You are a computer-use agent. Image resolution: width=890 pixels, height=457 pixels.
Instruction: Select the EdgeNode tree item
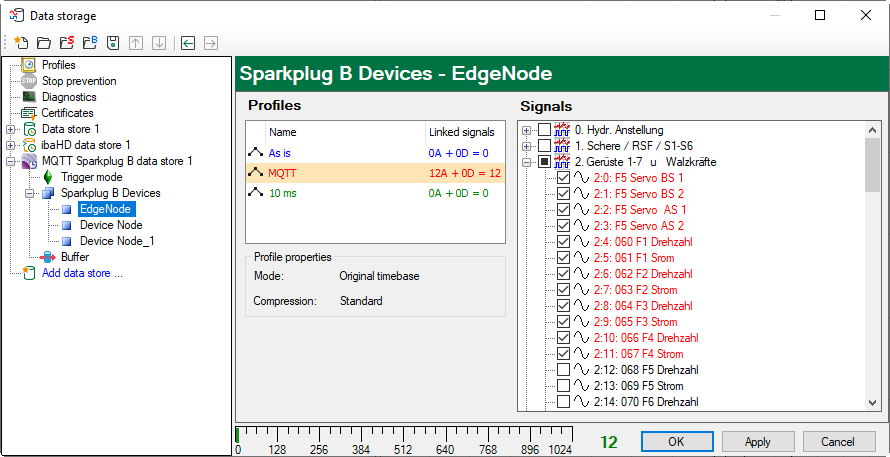(x=105, y=209)
